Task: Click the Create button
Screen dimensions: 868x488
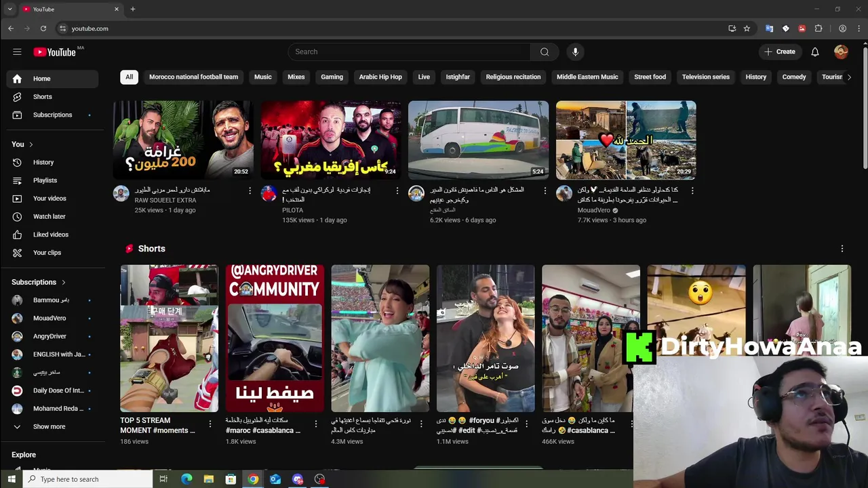Action: coord(780,52)
